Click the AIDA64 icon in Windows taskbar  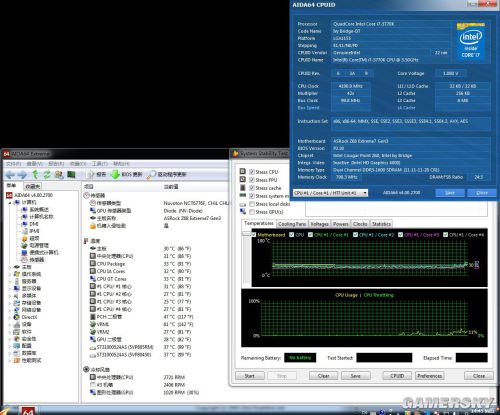tap(28, 411)
